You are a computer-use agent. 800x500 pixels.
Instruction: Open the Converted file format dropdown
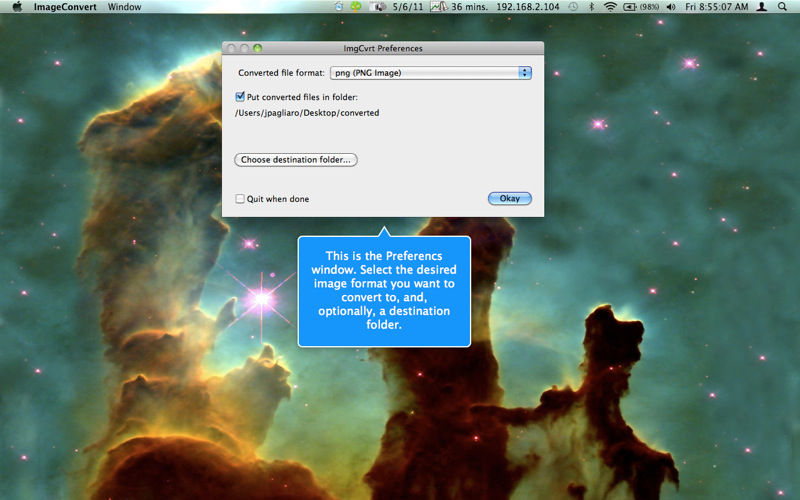431,73
